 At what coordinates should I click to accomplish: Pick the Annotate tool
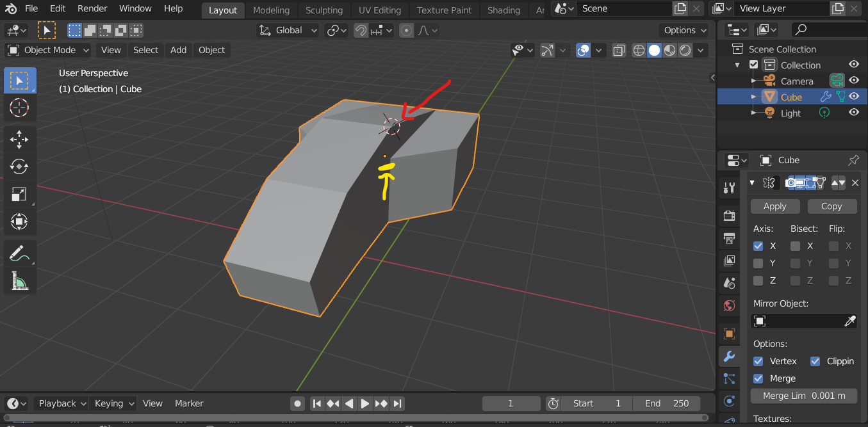20,253
